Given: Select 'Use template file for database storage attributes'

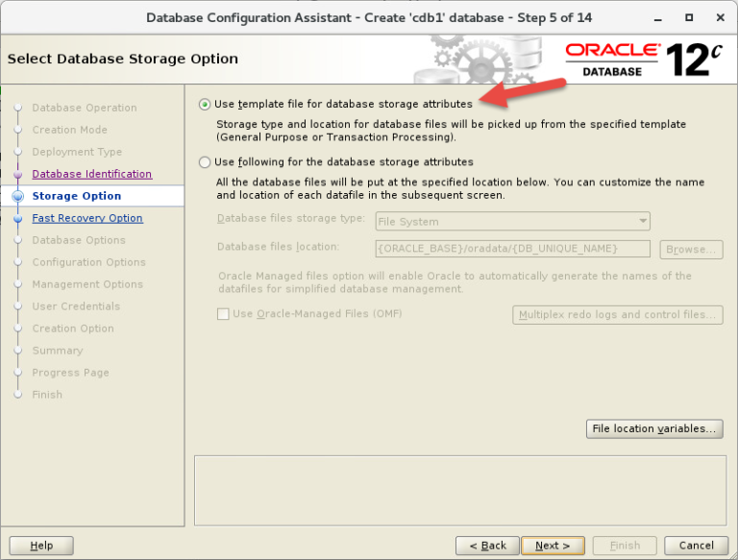Looking at the screenshot, I should 205,104.
